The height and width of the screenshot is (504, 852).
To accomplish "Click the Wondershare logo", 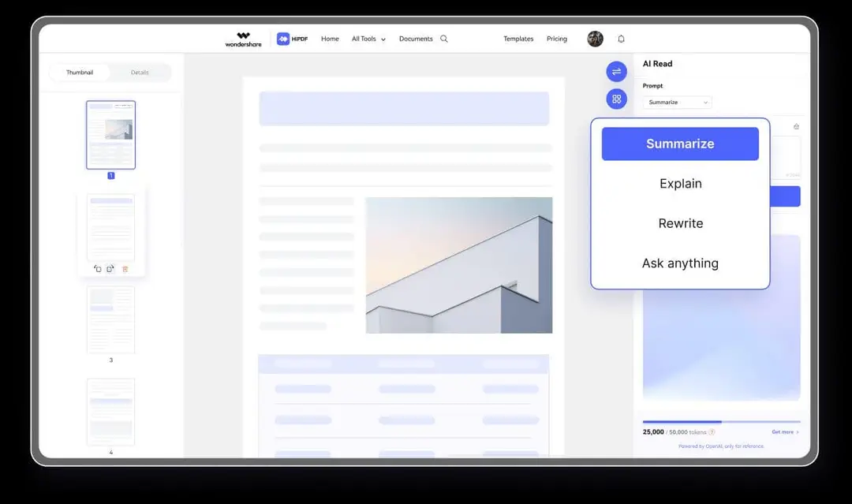I will [243, 39].
